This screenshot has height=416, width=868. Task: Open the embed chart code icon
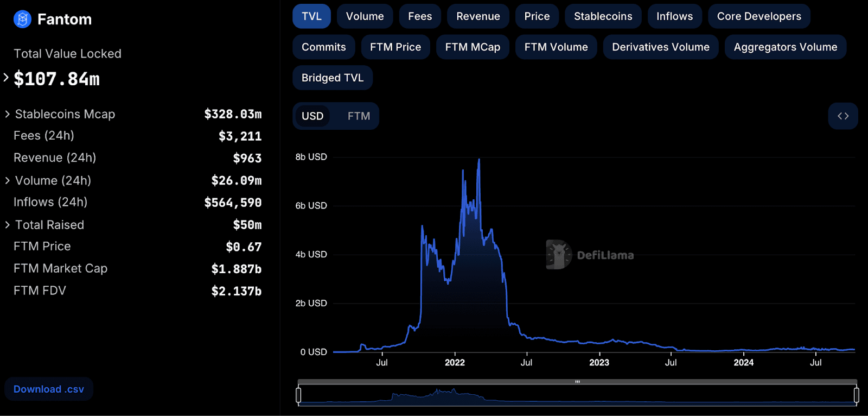tap(843, 116)
